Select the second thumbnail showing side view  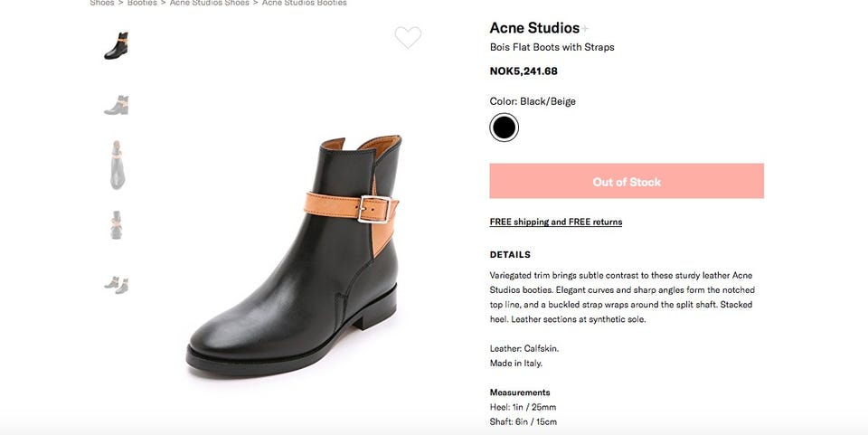[x=116, y=105]
